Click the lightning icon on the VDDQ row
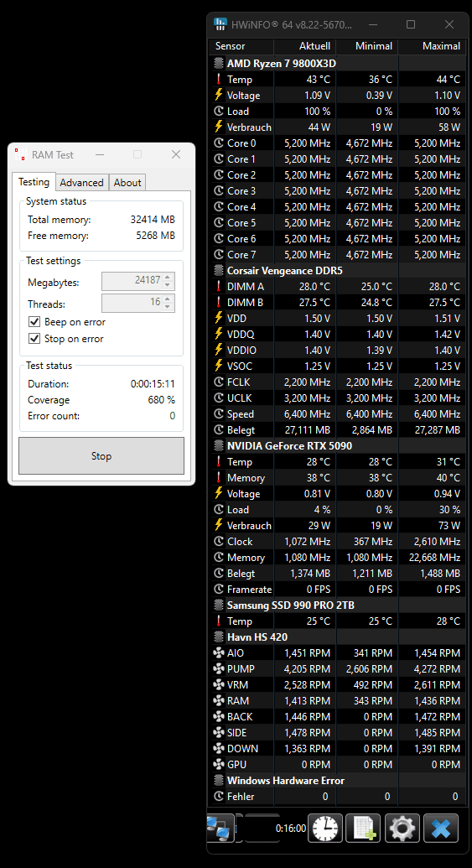This screenshot has width=472, height=868. point(219,335)
